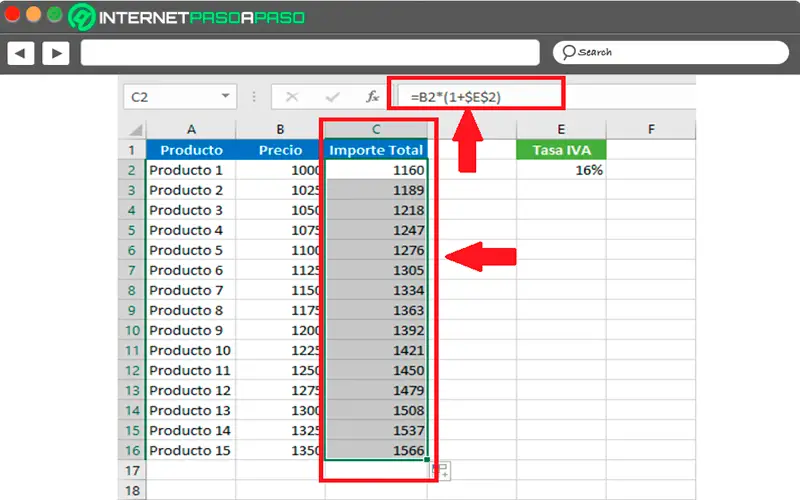Click cell Producto 9
Viewport: 800px width, 500px height.
[x=191, y=330]
